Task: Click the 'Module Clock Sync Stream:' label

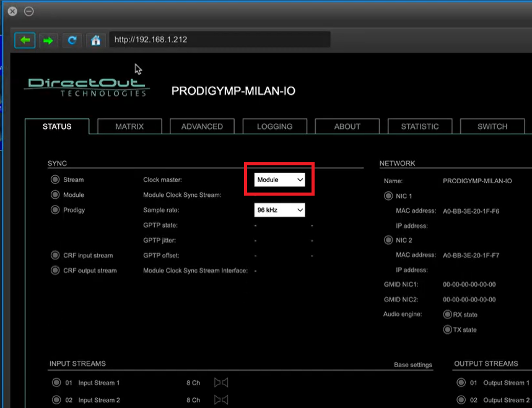Action: coord(182,195)
